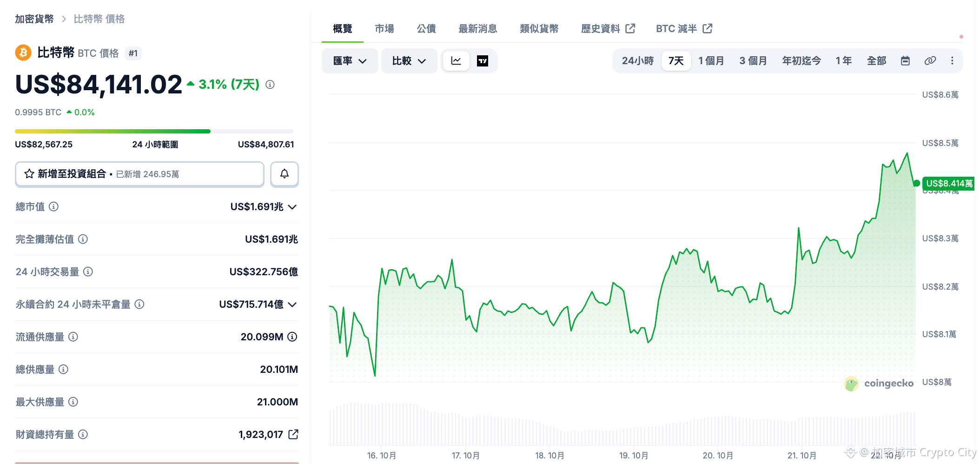Switch to 最新消息 tab
980x464 pixels.
coord(478,29)
